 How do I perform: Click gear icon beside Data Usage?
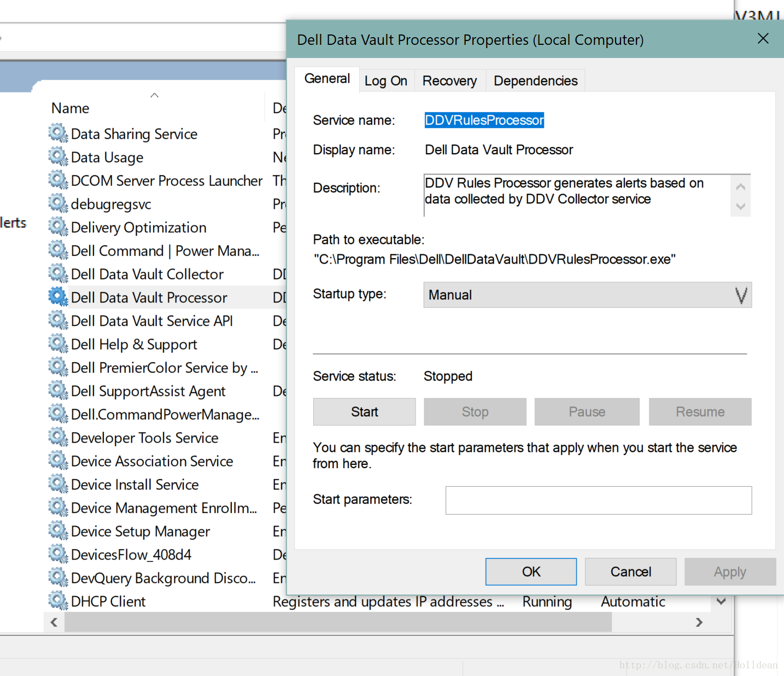pos(58,156)
